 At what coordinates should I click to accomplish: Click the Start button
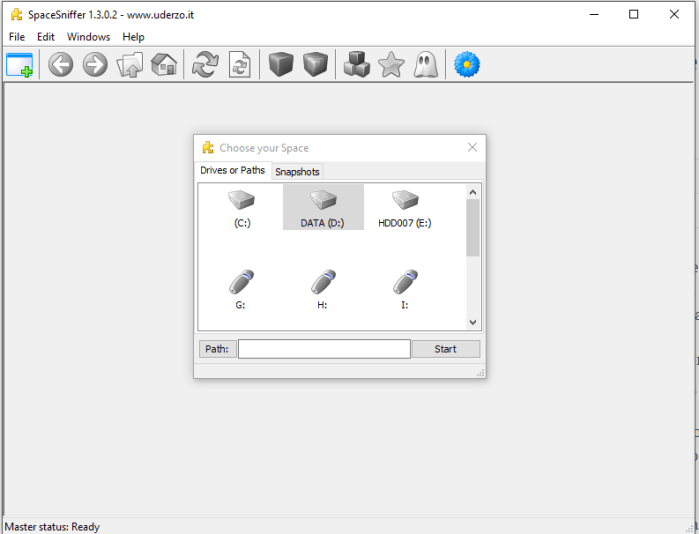tap(446, 349)
